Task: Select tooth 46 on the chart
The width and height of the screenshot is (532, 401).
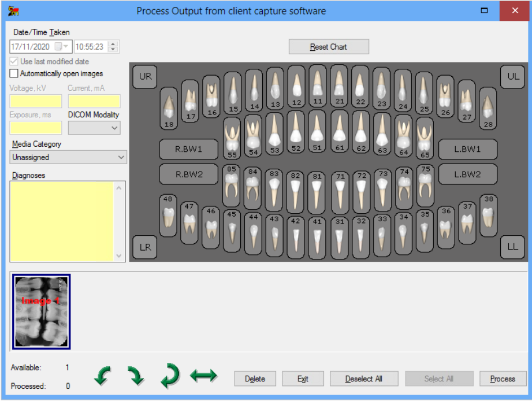Action: click(x=210, y=227)
